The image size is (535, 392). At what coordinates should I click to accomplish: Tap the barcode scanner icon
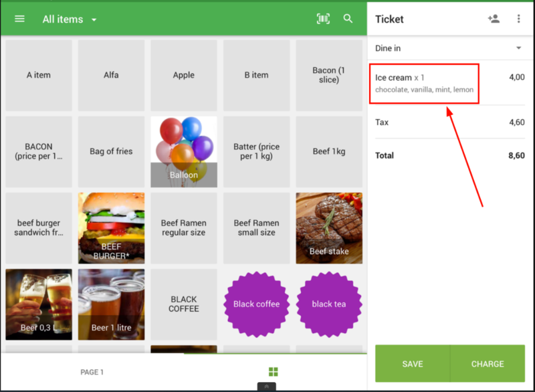point(323,19)
